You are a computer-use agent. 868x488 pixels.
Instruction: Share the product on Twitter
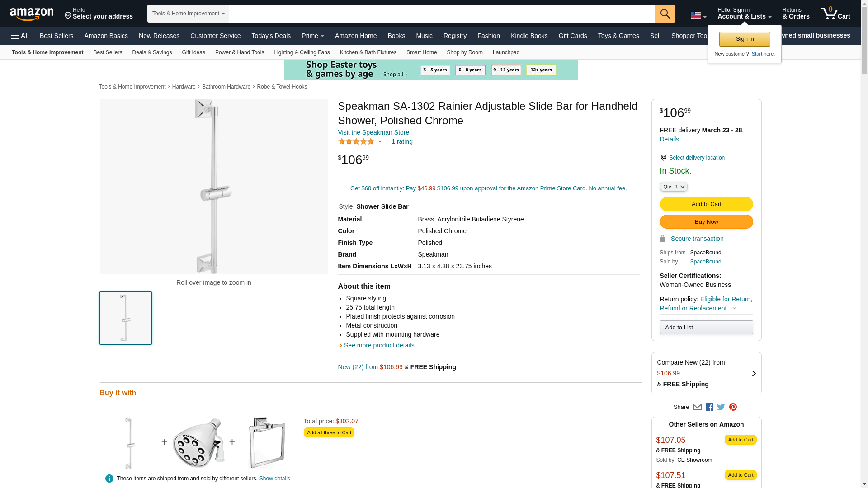coord(721,407)
